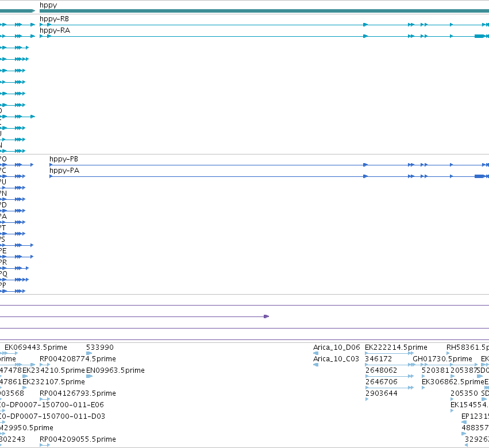
Task: Click the feature glyph under RP004208774.5prime
Action: [45, 365]
